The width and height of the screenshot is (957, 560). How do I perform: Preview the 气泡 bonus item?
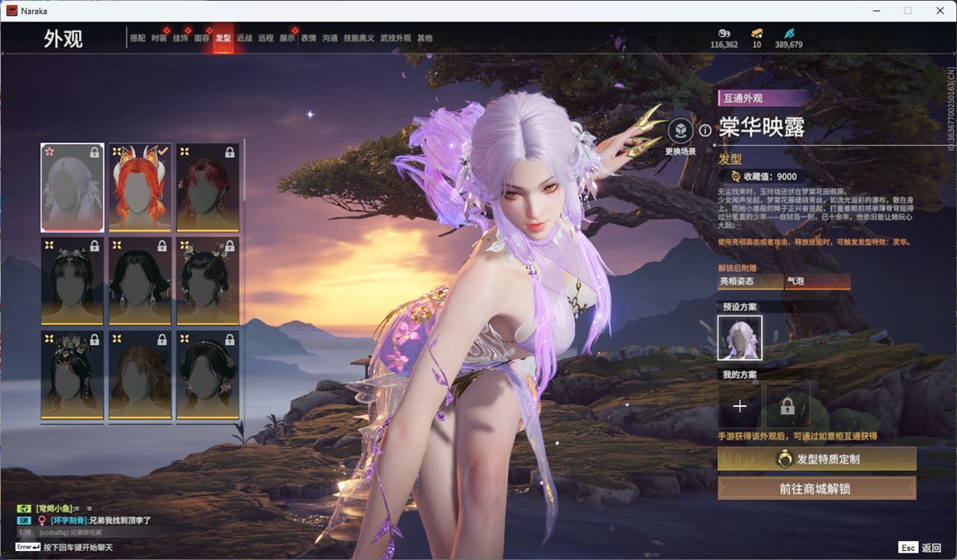[x=817, y=281]
